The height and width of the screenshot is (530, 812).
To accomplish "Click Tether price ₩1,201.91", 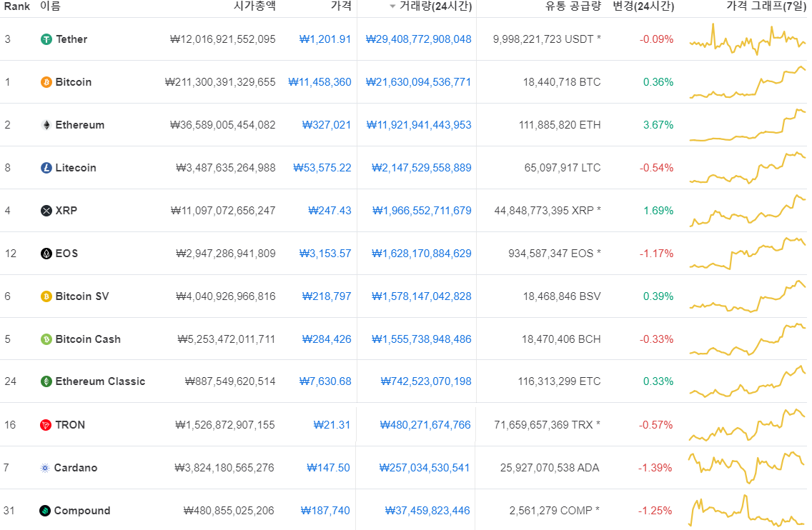I will point(325,39).
